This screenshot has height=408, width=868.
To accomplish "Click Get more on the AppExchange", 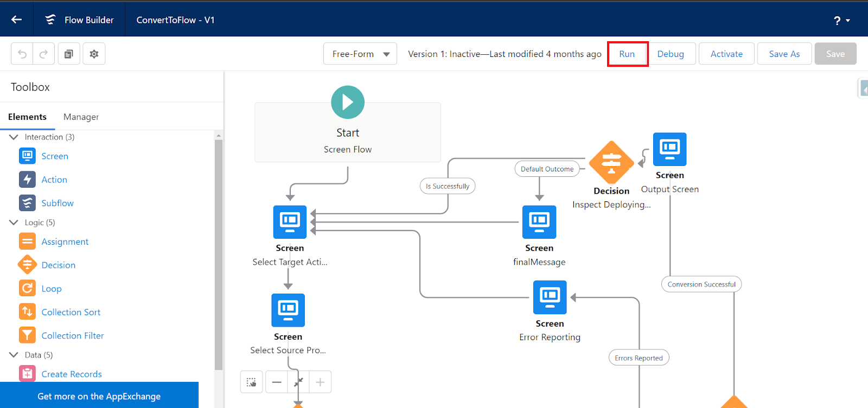I will [99, 396].
